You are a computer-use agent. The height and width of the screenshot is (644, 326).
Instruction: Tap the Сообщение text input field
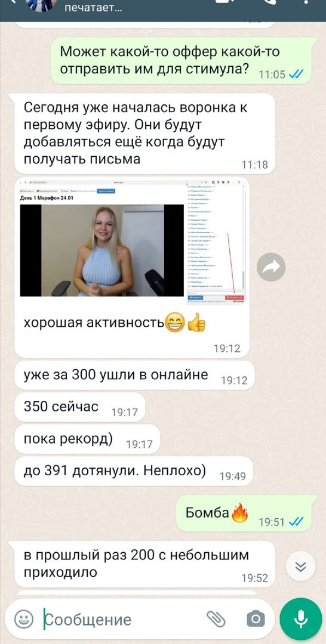124,618
